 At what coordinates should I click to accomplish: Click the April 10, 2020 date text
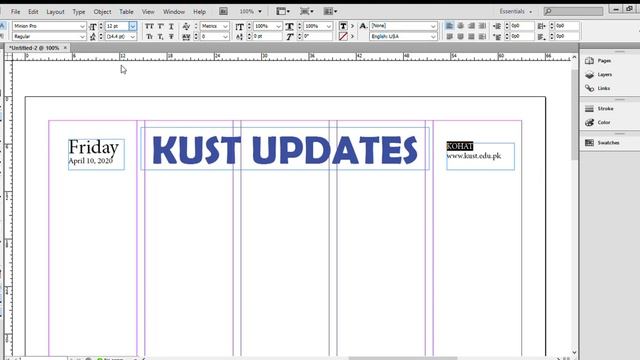point(90,161)
